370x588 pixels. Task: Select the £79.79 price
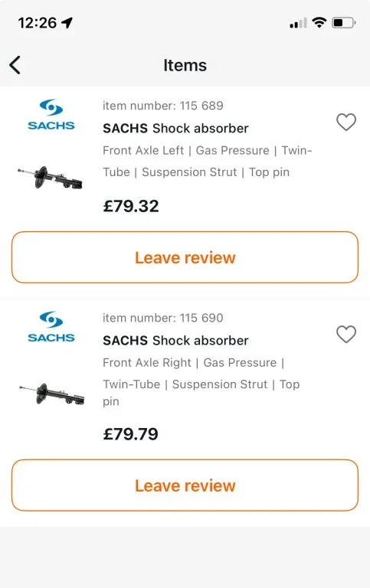coord(130,434)
